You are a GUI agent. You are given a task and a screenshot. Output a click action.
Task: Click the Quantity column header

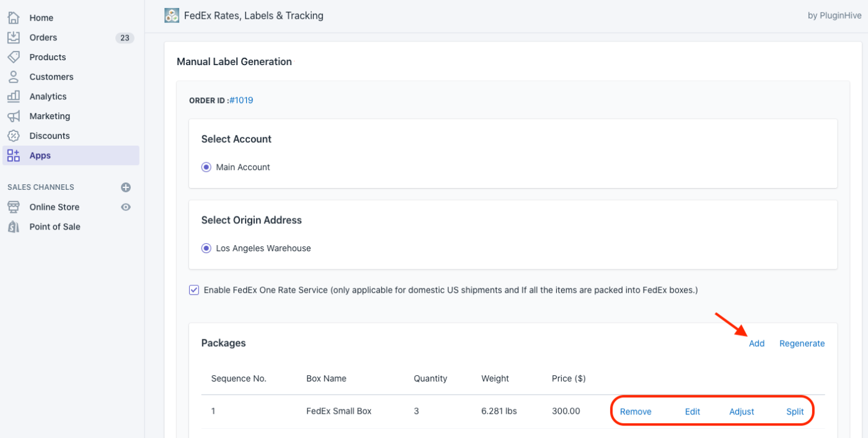[430, 378]
